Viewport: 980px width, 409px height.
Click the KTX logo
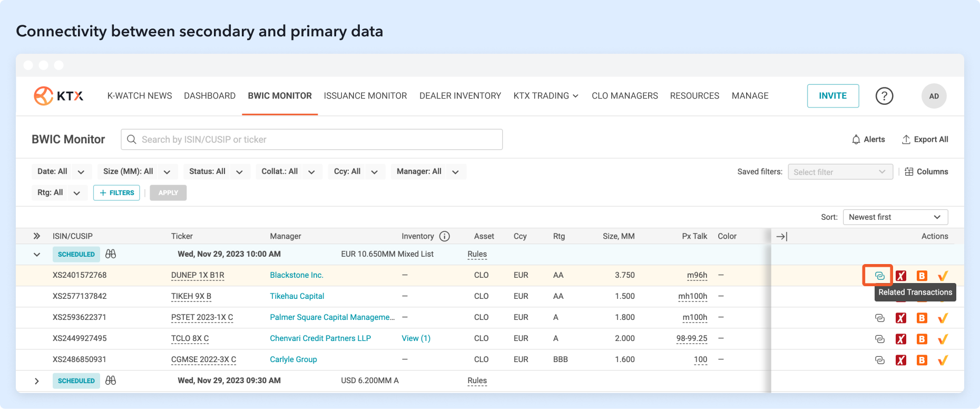pos(58,96)
